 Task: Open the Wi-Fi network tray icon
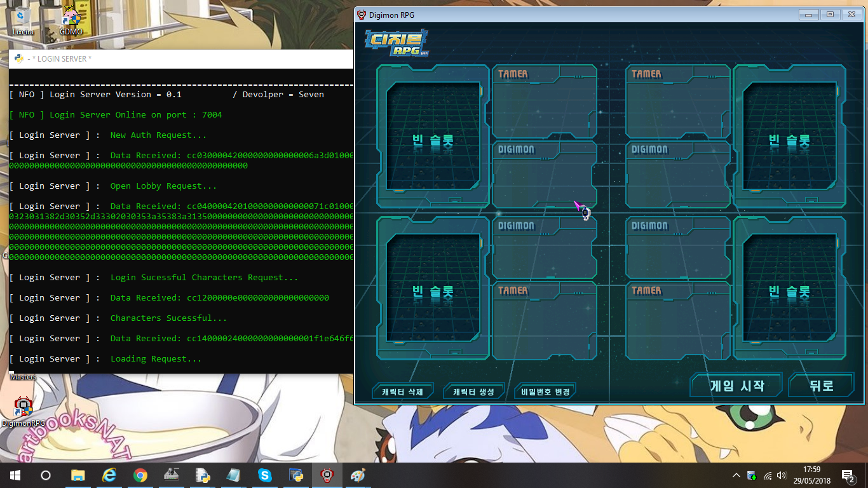768,475
